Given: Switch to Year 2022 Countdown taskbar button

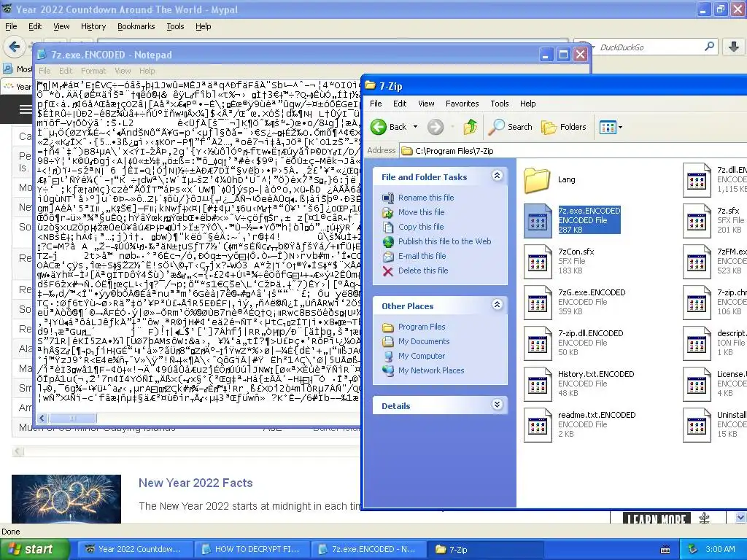Looking at the screenshot, I should 133,549.
